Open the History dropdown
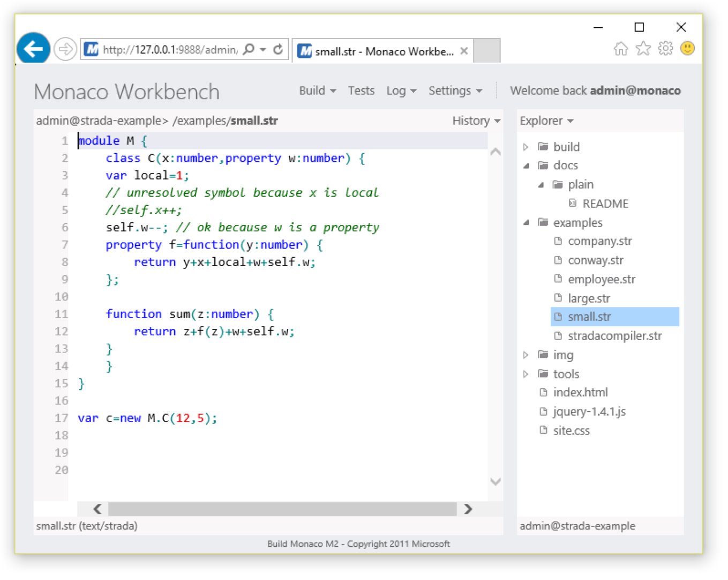Screen dimensions: 728x580 click(476, 121)
